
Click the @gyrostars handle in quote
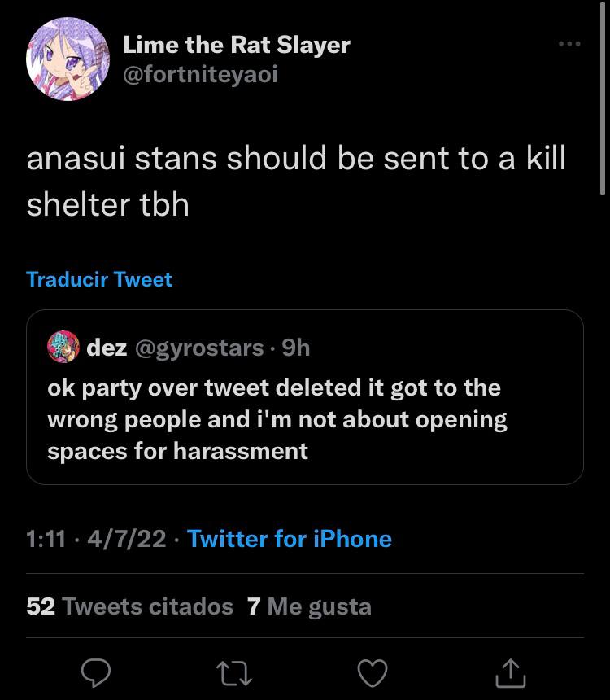pos(197,348)
